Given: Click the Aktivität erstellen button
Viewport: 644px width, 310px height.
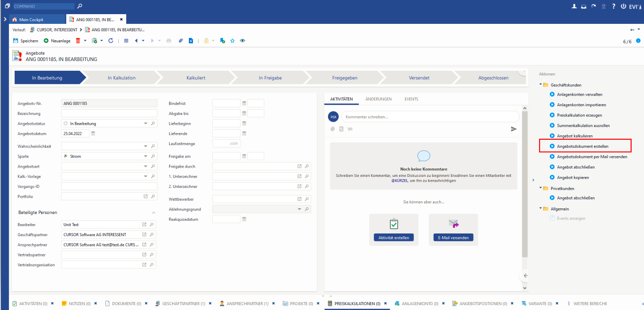Looking at the screenshot, I should click(x=393, y=237).
